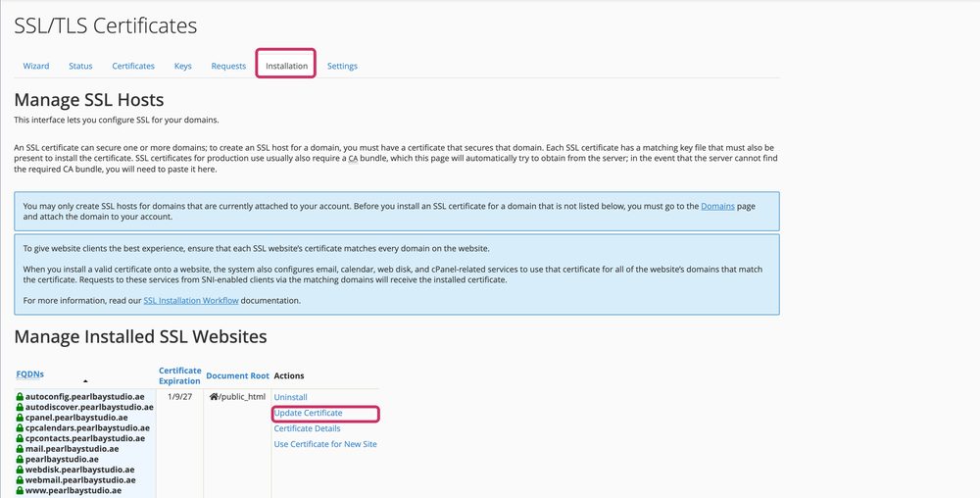
Task: Open SSL Installation Workflow documentation link
Action: (x=191, y=301)
